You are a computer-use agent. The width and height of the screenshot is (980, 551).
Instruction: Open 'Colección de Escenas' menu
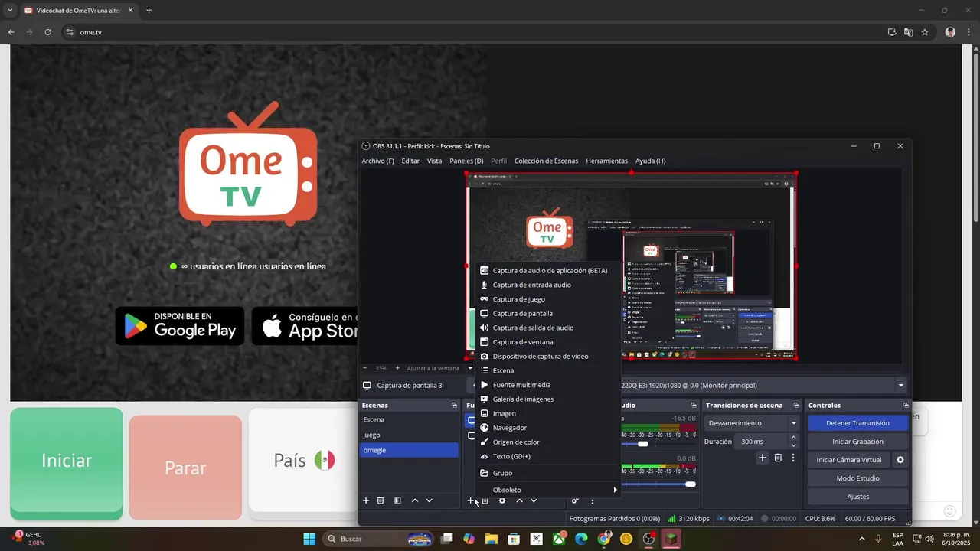tap(546, 161)
